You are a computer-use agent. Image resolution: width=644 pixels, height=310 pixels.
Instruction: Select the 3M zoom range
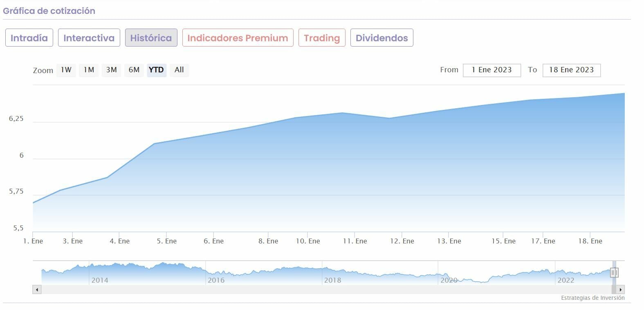[x=111, y=70]
